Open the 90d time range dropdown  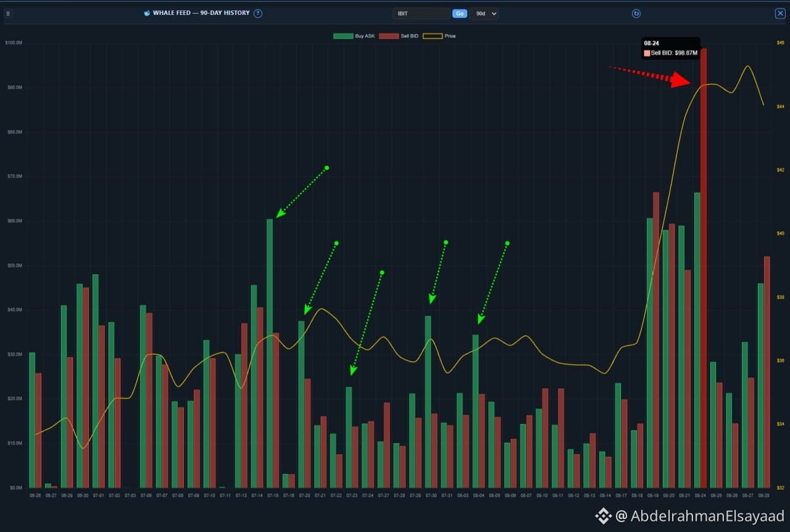tap(484, 14)
